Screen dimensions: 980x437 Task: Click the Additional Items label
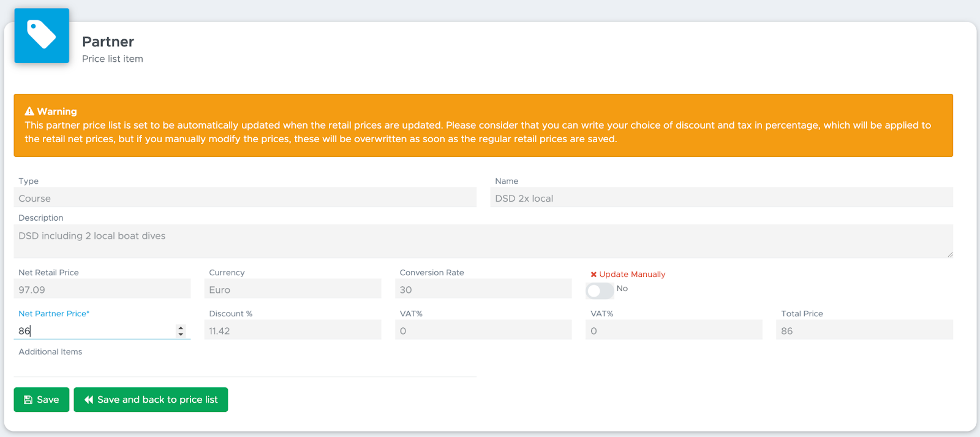50,352
